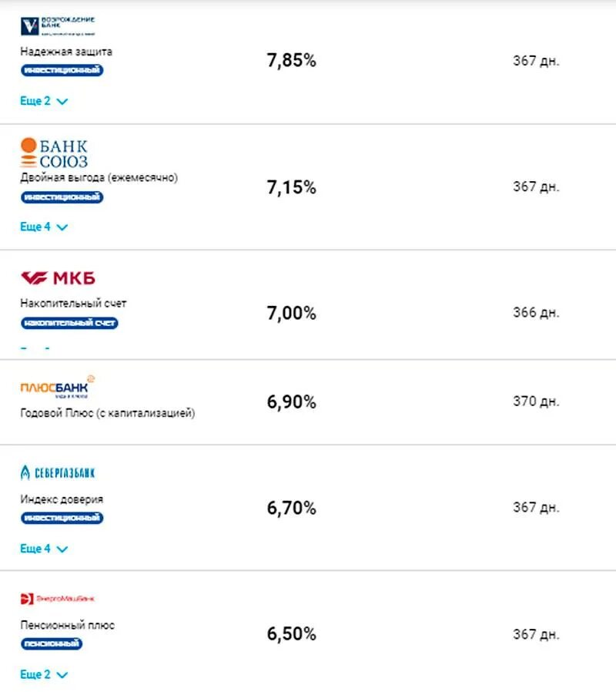Viewport: 616px width, 692px height.
Task: Expand 'Еще 4' under Двойная выгода
Action: [44, 227]
